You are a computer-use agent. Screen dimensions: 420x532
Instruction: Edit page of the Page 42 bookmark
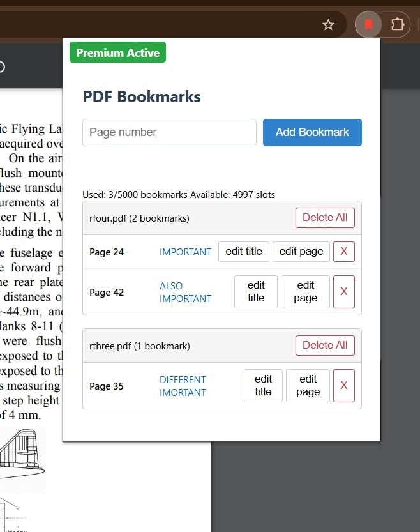305,292
